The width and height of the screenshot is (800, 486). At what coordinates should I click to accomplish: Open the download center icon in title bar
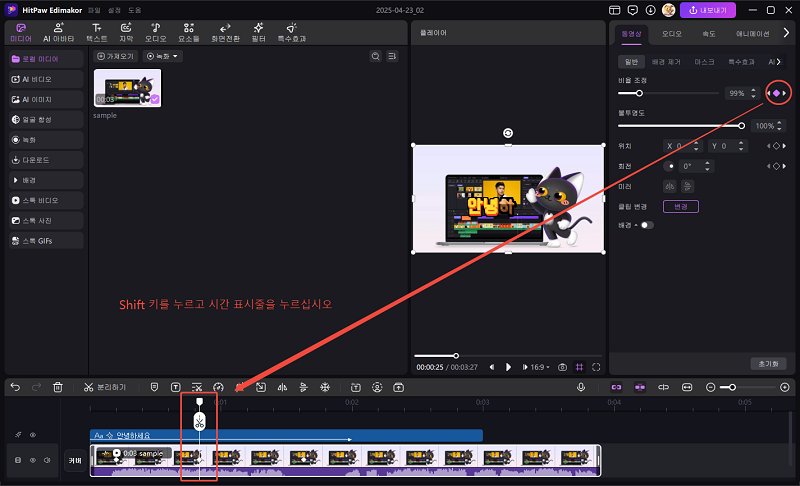(651, 10)
